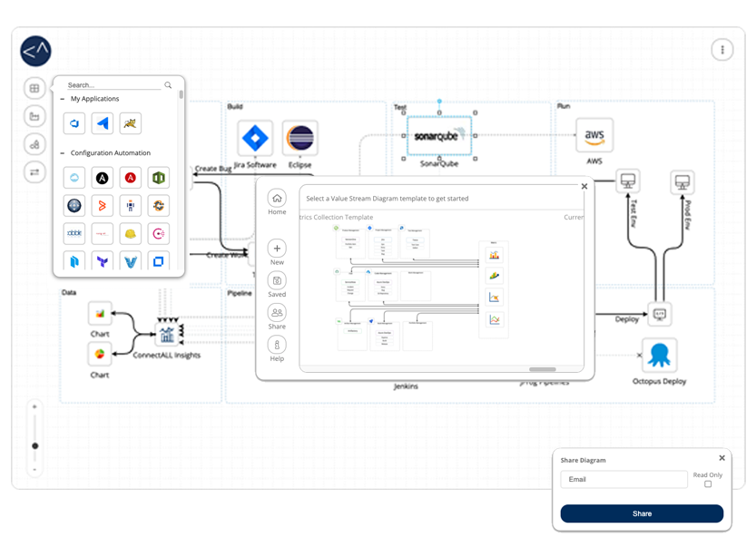756x557 pixels.
Task: Click the shapes icon in the sidebar
Action: pos(34,144)
